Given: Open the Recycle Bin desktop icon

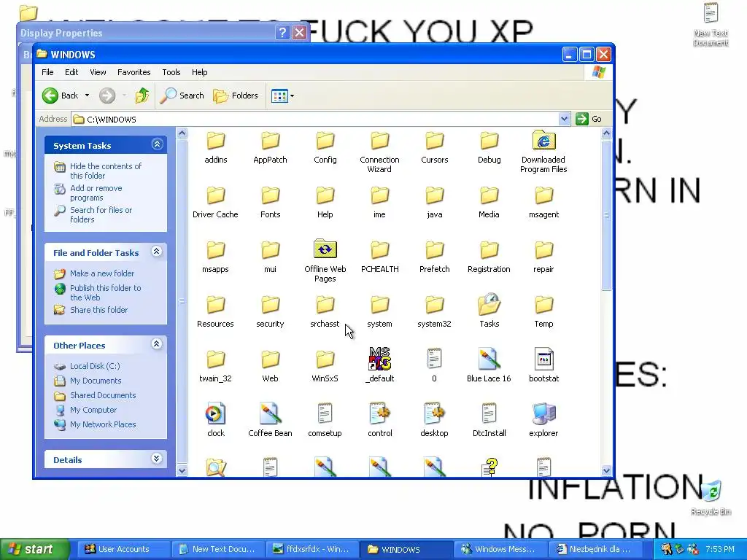Looking at the screenshot, I should pos(711,498).
